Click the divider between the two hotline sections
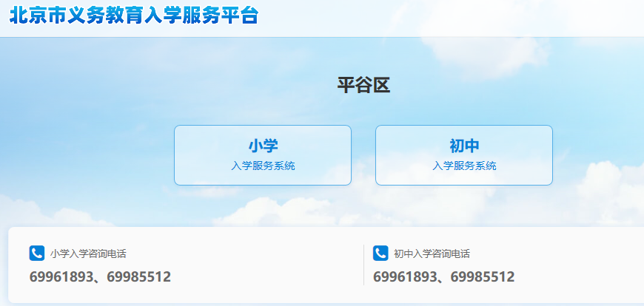Screen dimensions: 644x306 click(364, 265)
